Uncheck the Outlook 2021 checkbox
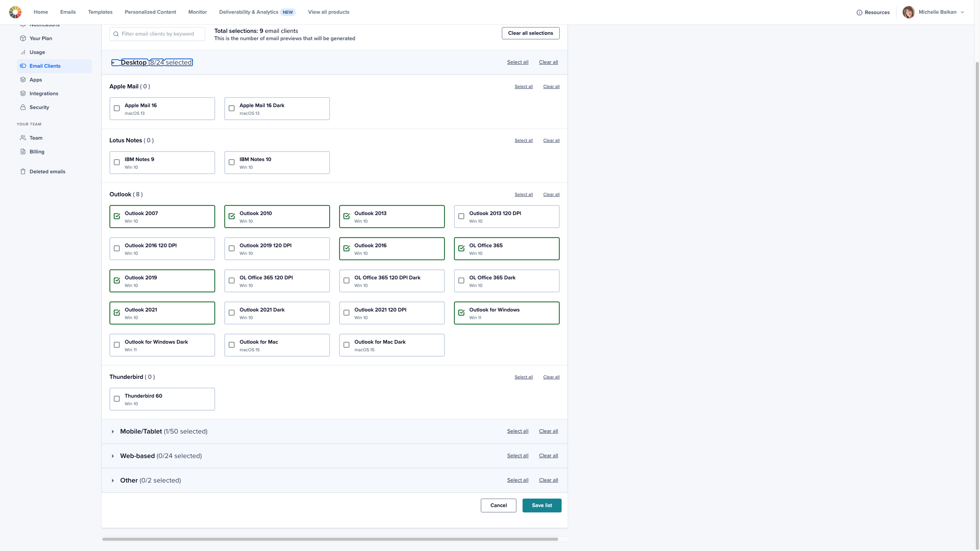Screen dimensions: 980x551 pyautogui.click(x=117, y=313)
